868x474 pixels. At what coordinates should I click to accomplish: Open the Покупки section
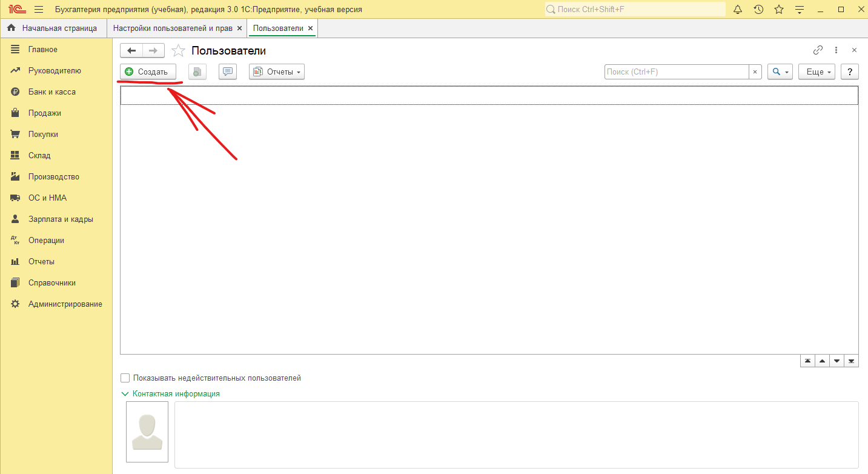43,134
